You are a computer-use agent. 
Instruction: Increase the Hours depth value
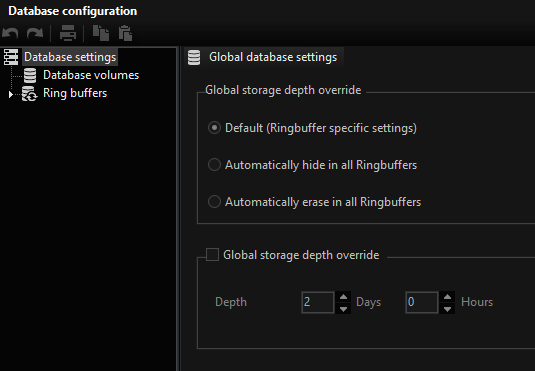[x=447, y=297]
